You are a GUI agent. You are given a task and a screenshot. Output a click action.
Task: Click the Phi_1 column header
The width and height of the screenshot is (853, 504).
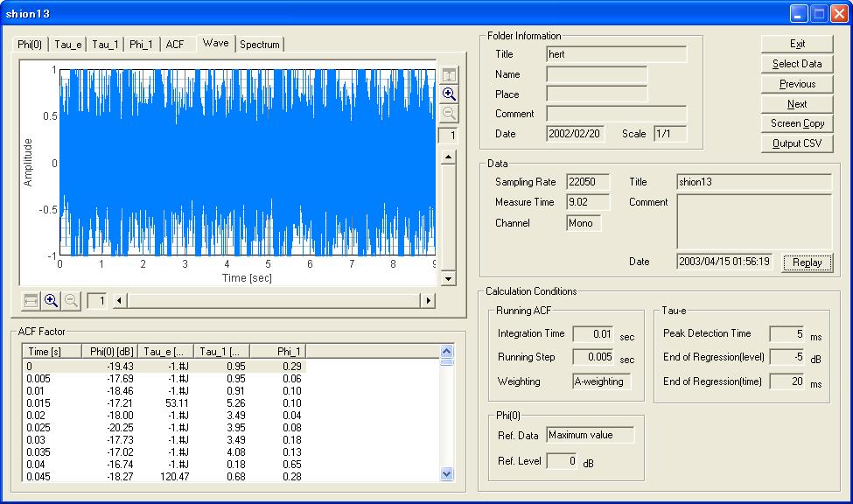click(278, 352)
